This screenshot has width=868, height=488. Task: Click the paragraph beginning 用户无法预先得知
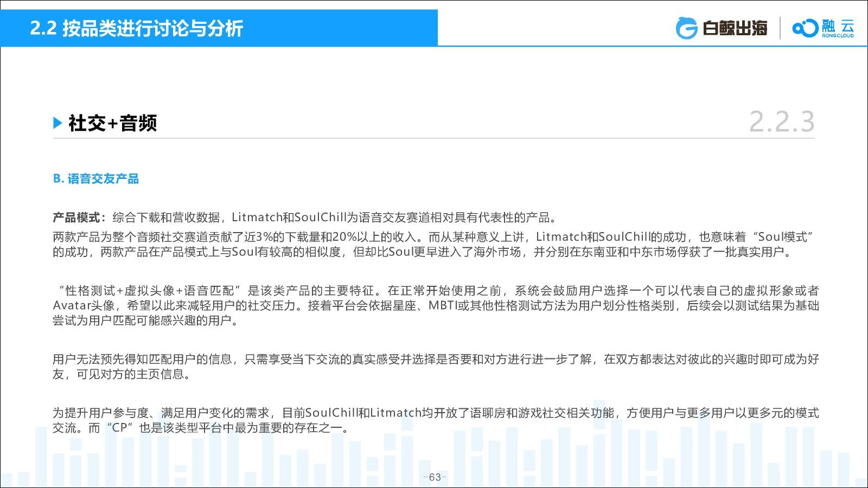tap(436, 367)
